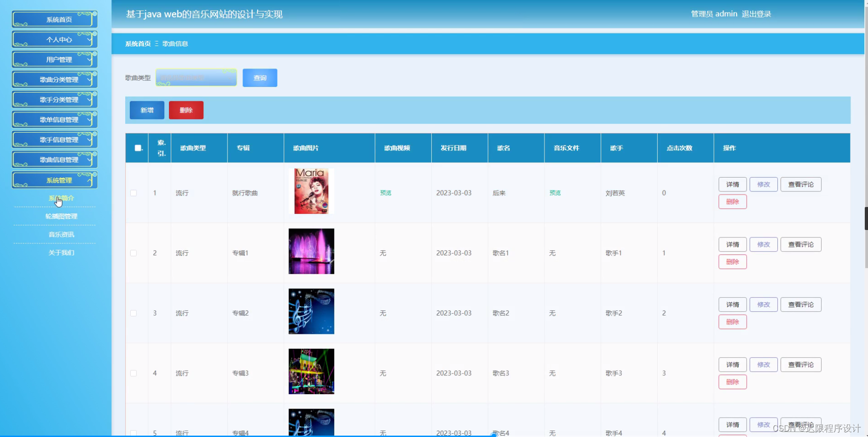
Task: Click 删除 for song 歌名3
Action: point(733,382)
